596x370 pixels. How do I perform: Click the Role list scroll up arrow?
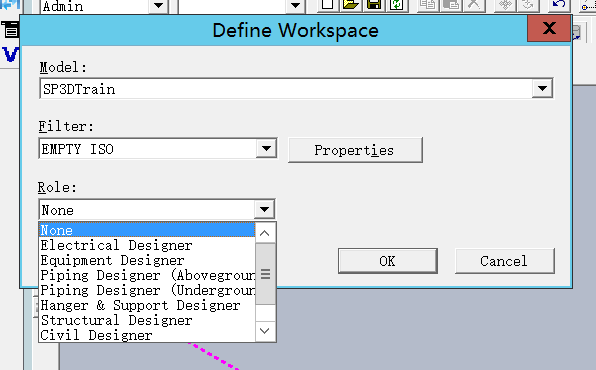[x=265, y=233]
